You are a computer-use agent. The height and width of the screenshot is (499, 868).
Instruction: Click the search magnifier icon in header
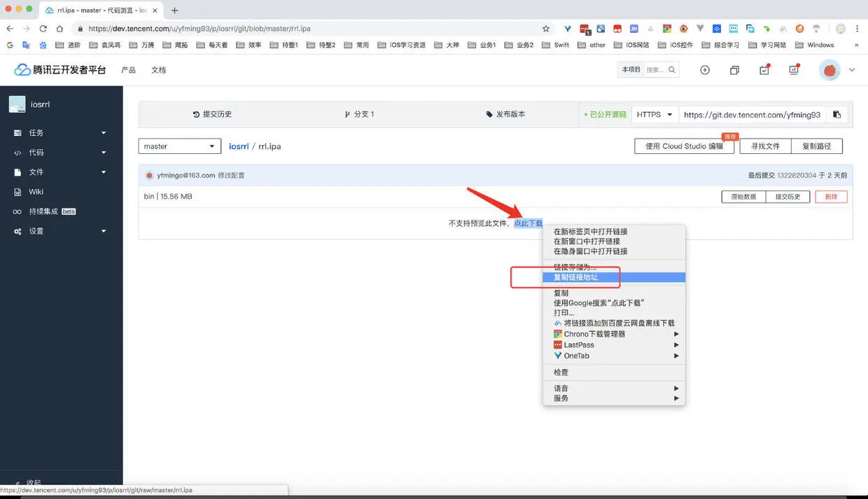tap(672, 70)
